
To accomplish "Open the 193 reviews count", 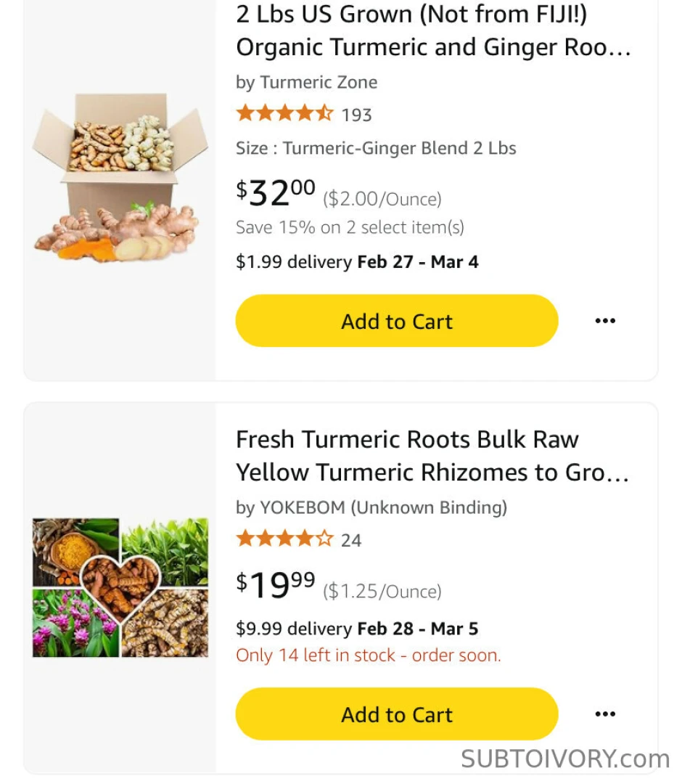I will [x=356, y=115].
